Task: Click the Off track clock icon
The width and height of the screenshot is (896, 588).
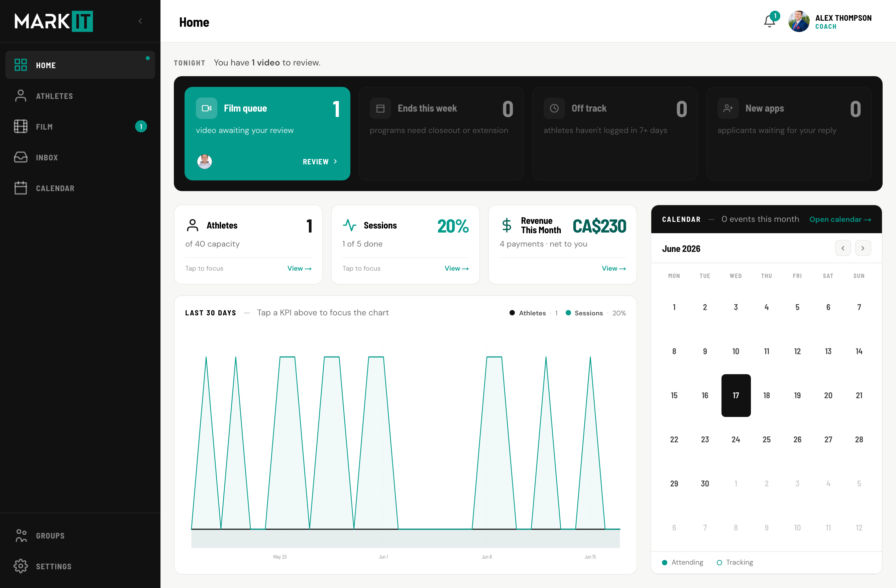Action: pos(554,108)
